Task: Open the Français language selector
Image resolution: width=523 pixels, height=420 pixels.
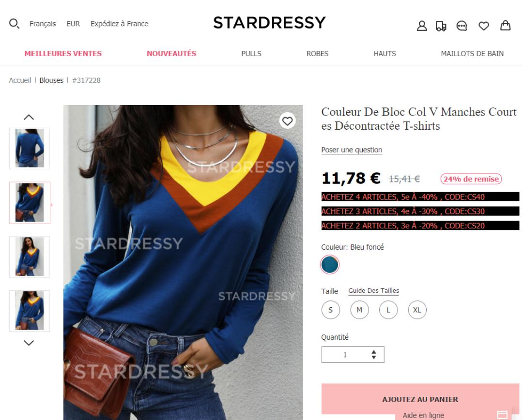Action: (43, 24)
